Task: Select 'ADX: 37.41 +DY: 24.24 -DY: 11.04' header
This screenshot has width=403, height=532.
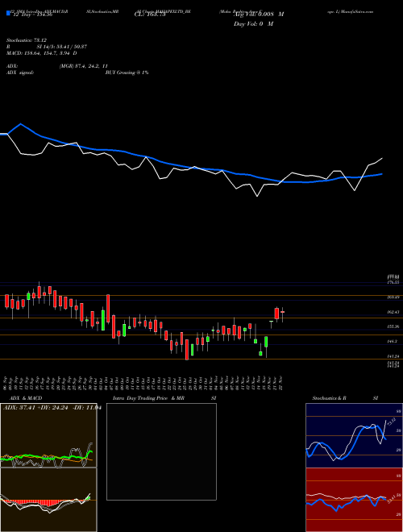Action: tap(52, 408)
